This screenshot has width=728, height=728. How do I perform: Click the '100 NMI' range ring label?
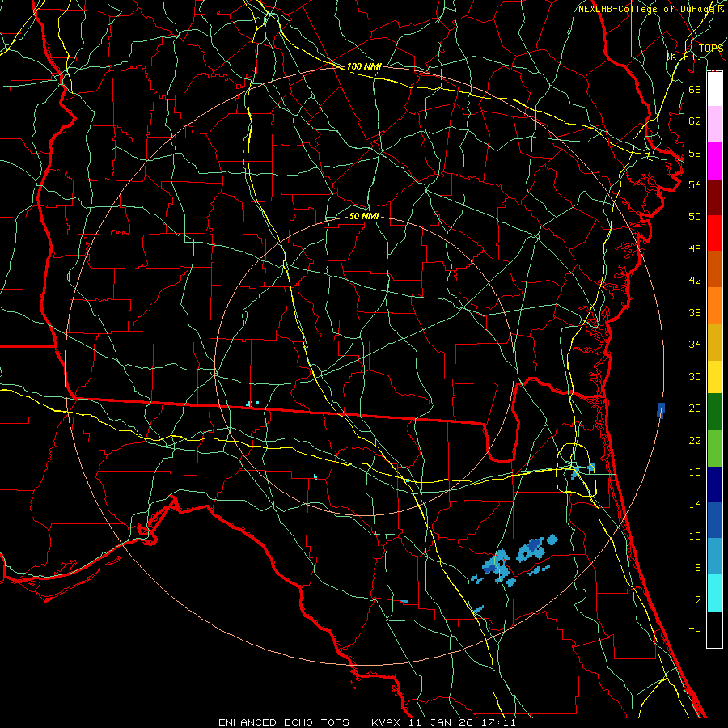point(364,66)
